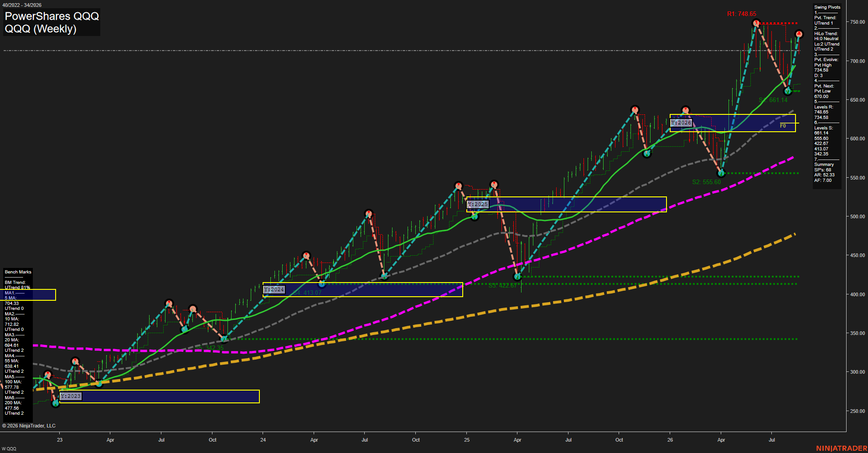Click the F0 label in 2026 zone
Viewport: 868px width, 453px height.
click(783, 126)
